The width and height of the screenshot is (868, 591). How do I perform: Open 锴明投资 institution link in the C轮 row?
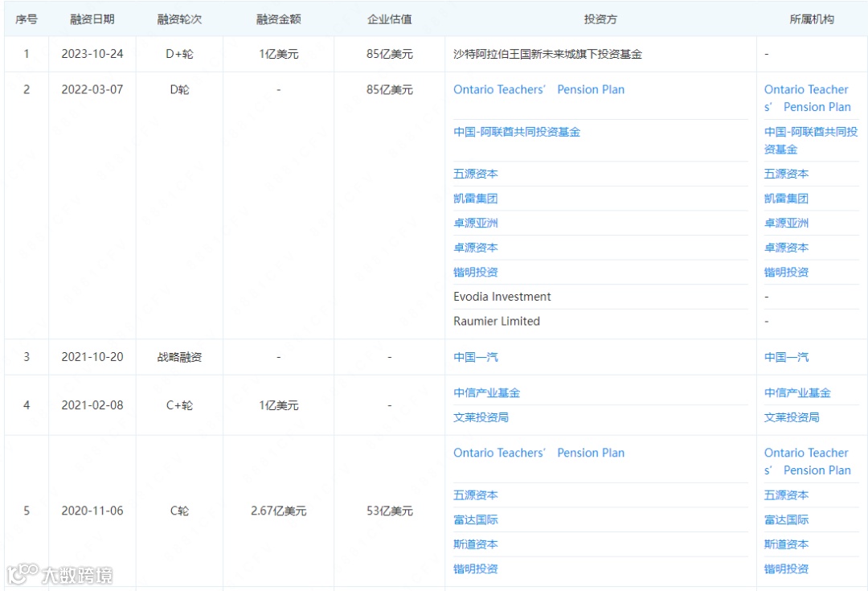click(786, 568)
